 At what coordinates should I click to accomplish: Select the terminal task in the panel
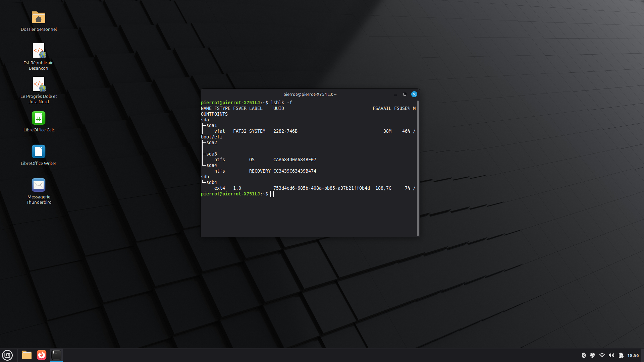click(56, 355)
